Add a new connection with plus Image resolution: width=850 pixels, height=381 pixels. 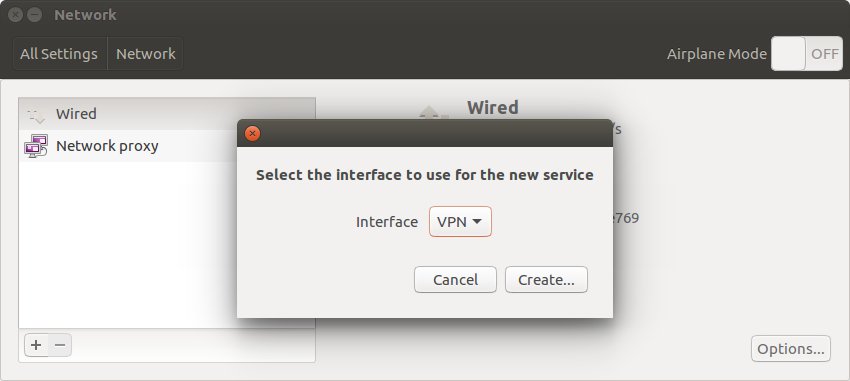point(36,345)
